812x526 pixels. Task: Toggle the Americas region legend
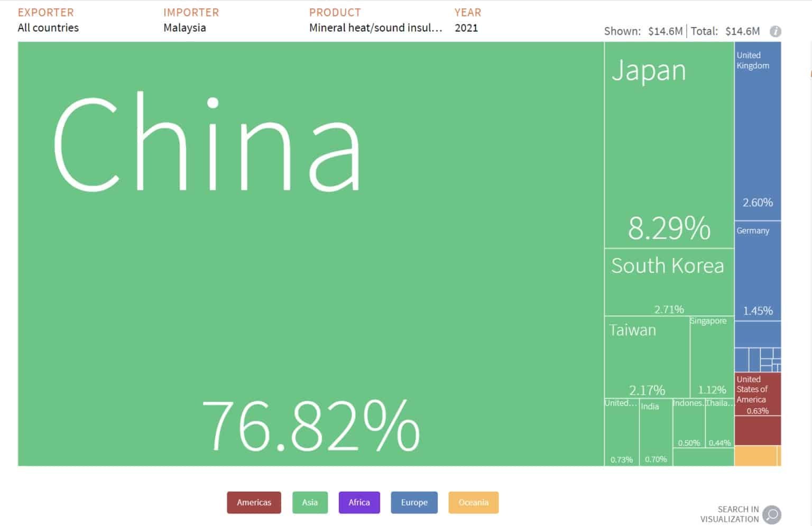(x=254, y=503)
